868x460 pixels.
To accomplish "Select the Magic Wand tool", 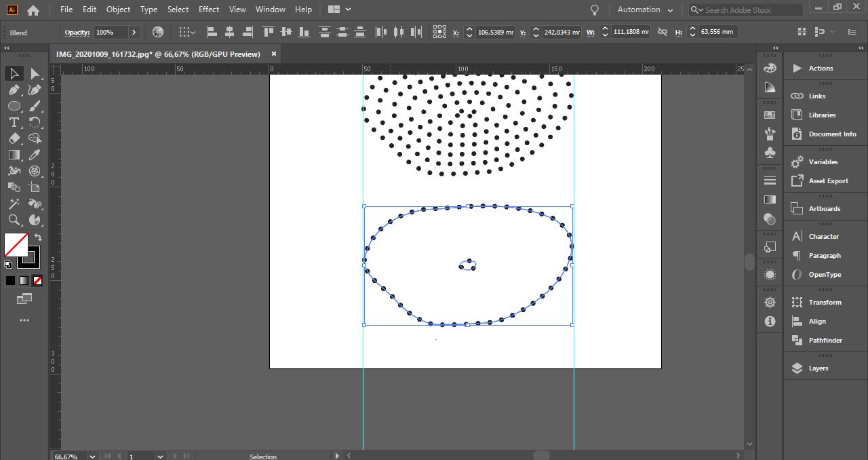I will point(14,204).
